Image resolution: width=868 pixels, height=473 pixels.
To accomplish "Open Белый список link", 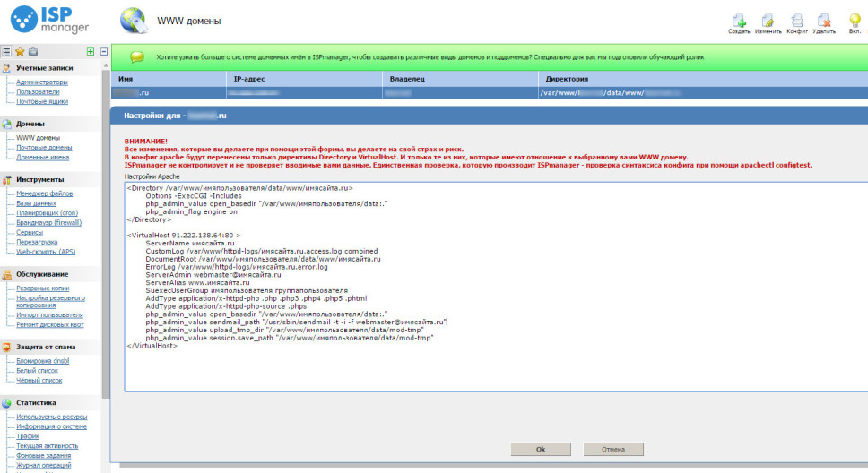I will pos(37,371).
